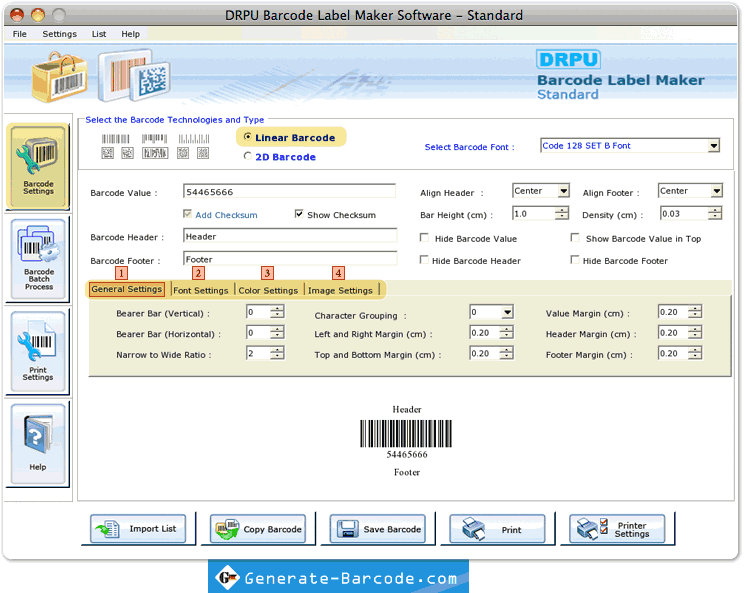Click the Printer Settings icon

pos(592,528)
